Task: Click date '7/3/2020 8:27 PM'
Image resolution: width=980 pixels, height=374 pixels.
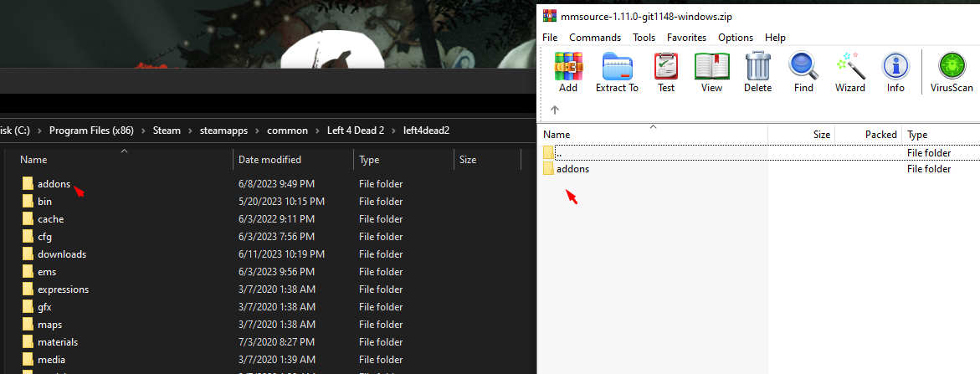Action: (275, 342)
